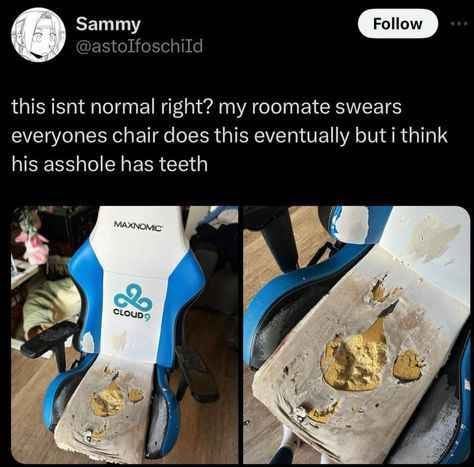Open the left photo of the gaming chair
Viewport: 474px width, 467px height.
[x=124, y=335]
